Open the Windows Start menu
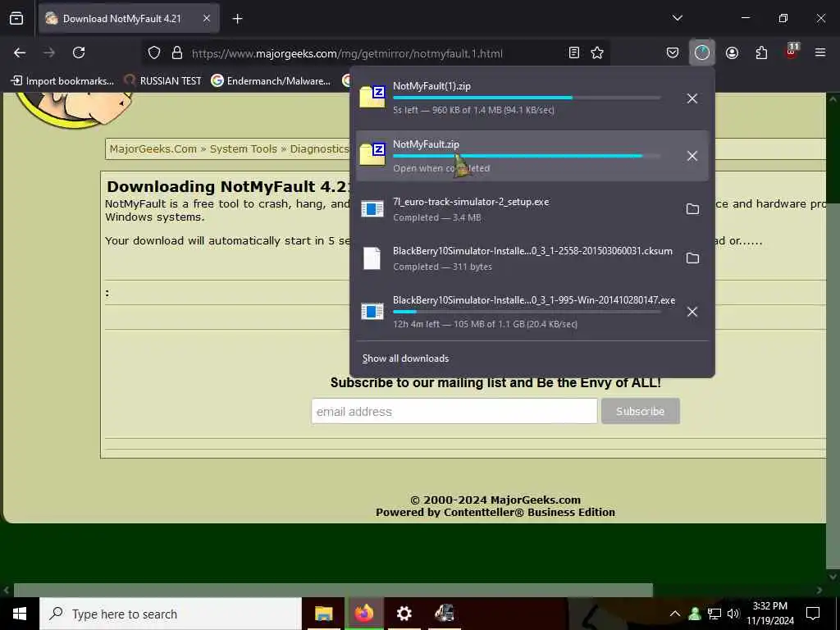The height and width of the screenshot is (630, 840). [20, 614]
